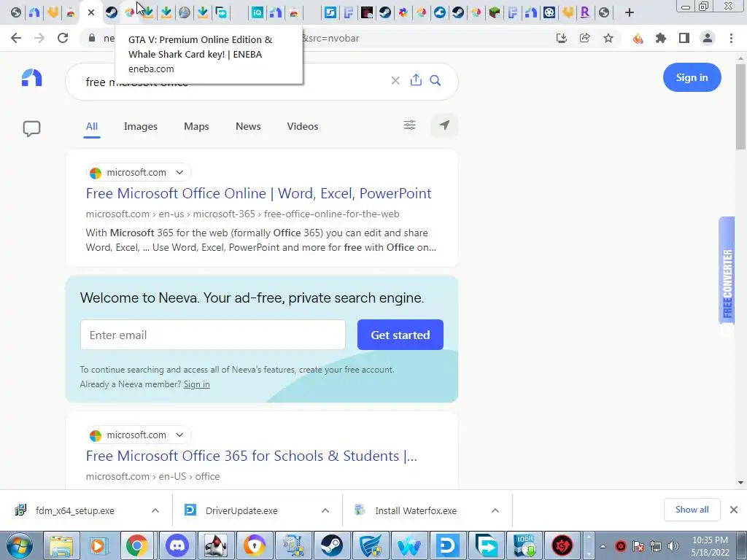Select the All results tab
Screen dimensions: 747x560
91,126
